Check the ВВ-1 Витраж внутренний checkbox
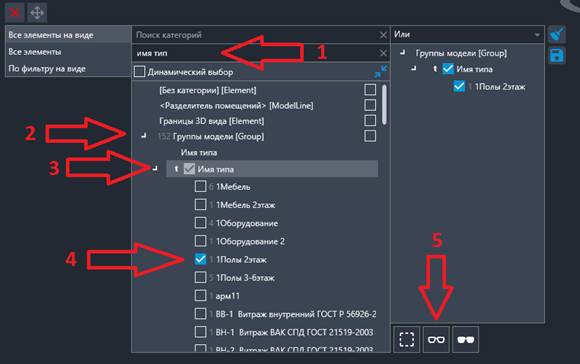The height and width of the screenshot is (364, 580). click(x=200, y=314)
